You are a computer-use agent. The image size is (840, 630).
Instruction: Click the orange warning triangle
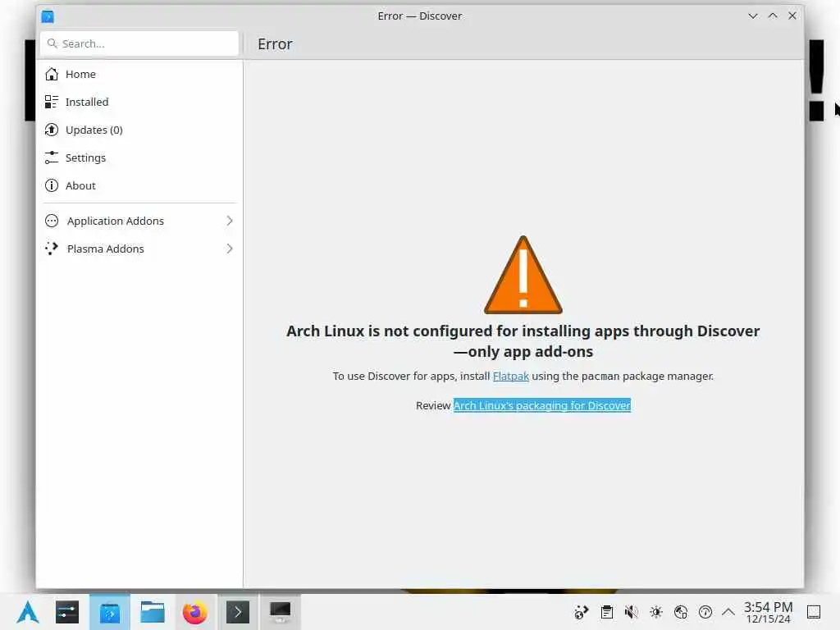pos(523,275)
